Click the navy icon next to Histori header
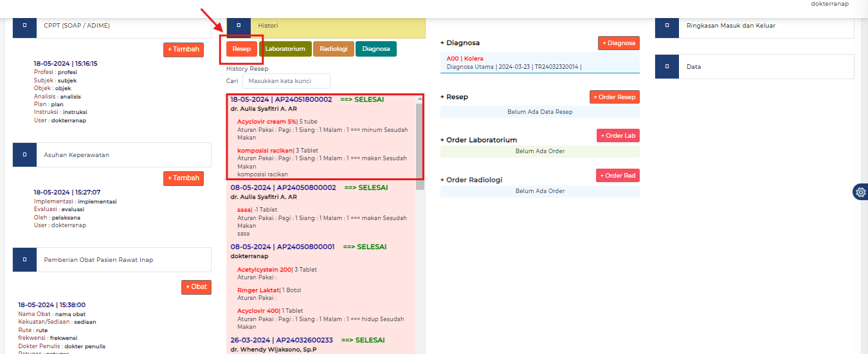The image size is (868, 354). [239, 26]
